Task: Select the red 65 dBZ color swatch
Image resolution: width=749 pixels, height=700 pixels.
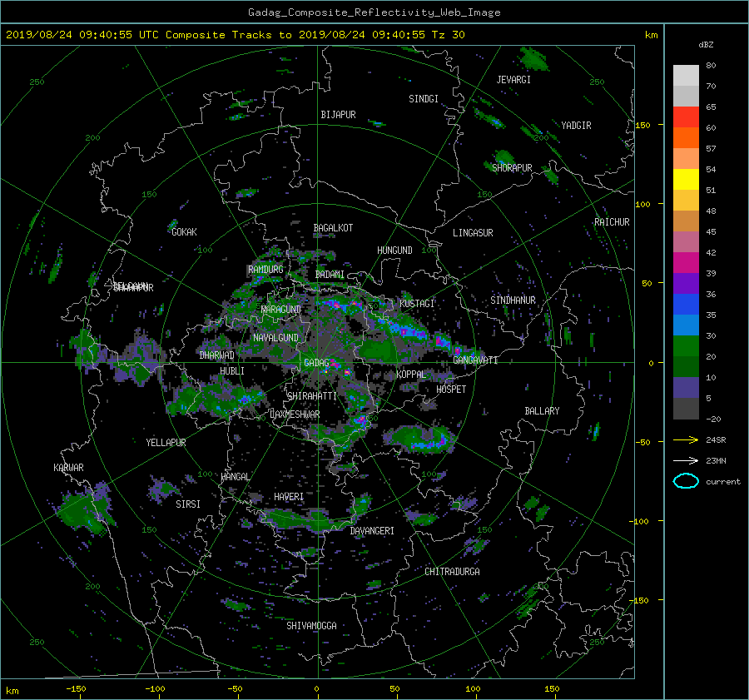Action: point(686,117)
